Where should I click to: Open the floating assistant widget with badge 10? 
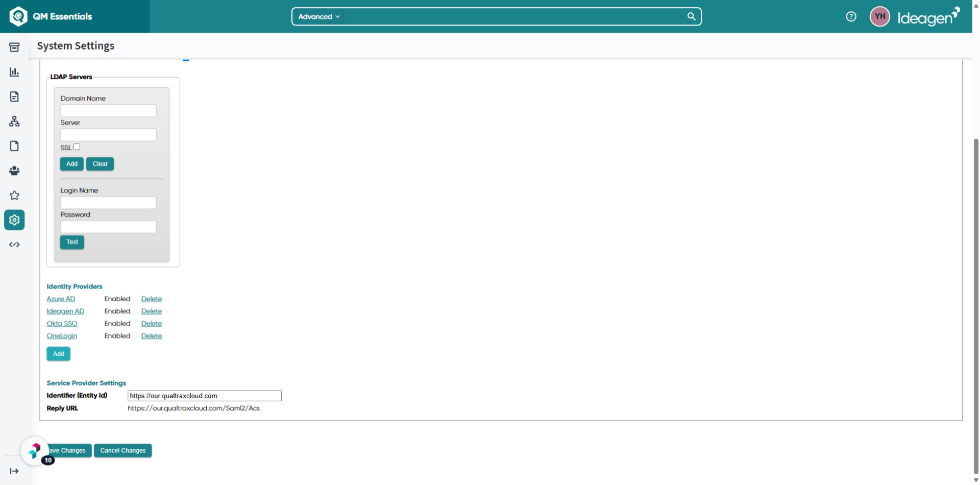(x=35, y=451)
